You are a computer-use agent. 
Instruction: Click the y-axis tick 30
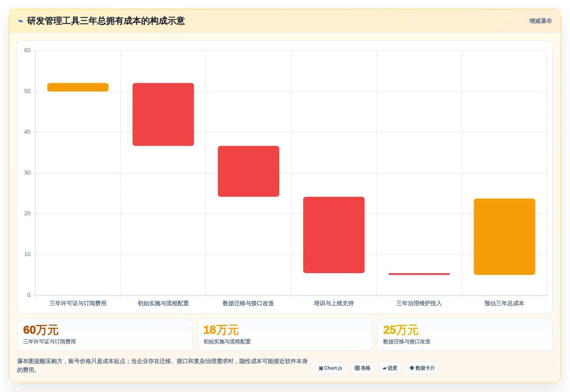[x=27, y=173]
